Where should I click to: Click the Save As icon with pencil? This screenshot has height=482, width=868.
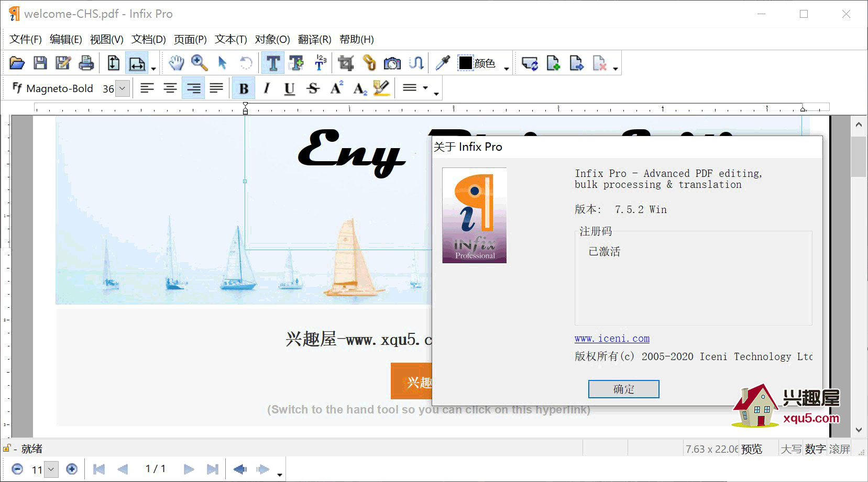(63, 63)
